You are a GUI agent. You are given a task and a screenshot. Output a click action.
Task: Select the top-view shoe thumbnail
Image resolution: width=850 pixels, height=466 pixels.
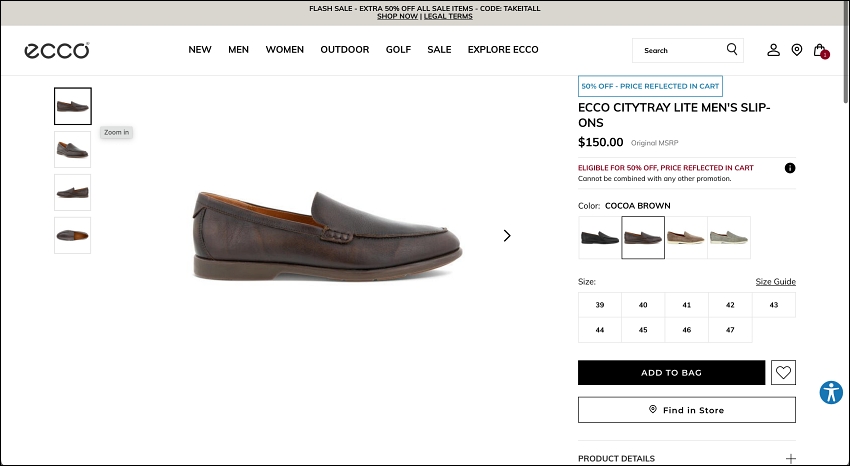pyautogui.click(x=73, y=235)
